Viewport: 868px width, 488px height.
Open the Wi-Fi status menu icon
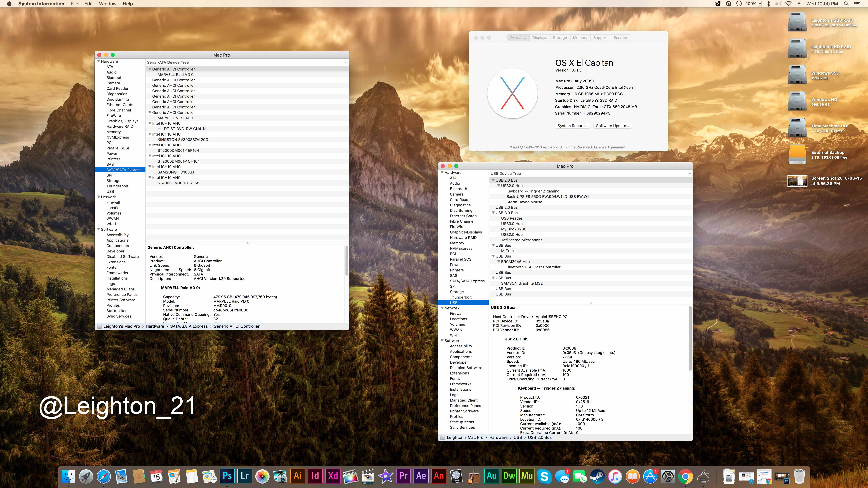(788, 4)
